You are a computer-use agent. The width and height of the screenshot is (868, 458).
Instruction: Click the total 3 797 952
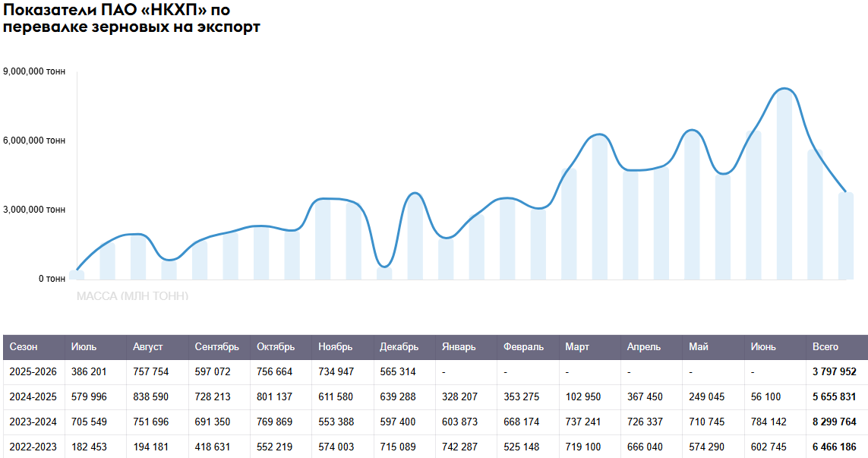(835, 371)
